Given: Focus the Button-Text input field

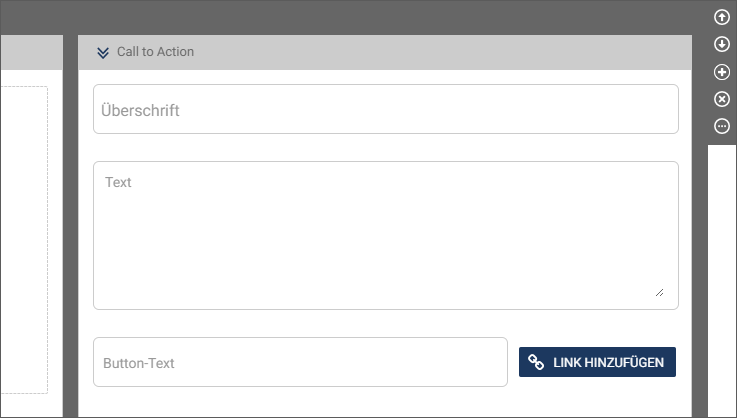Looking at the screenshot, I should (x=300, y=362).
